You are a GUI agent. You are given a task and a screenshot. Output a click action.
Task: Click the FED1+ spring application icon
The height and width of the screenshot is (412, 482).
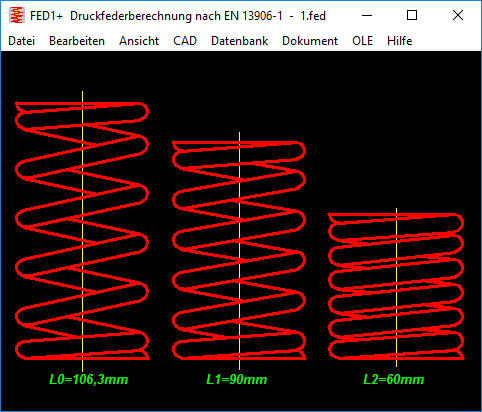tap(17, 15)
